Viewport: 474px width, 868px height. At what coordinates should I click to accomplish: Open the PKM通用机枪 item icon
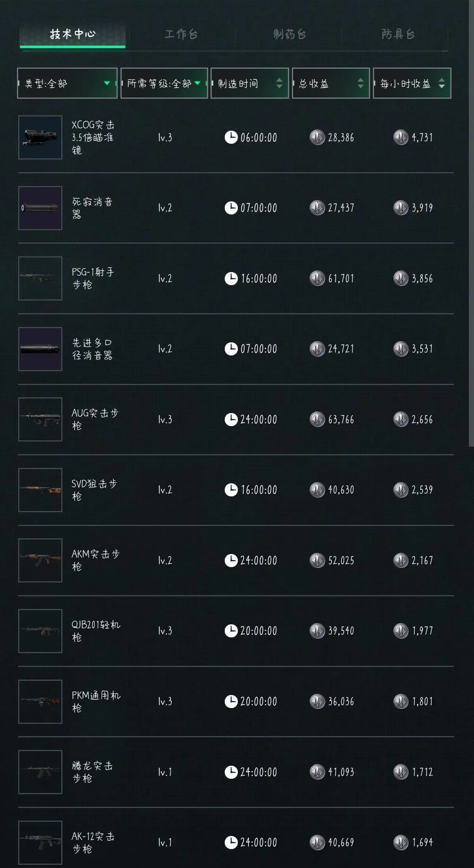tap(40, 701)
